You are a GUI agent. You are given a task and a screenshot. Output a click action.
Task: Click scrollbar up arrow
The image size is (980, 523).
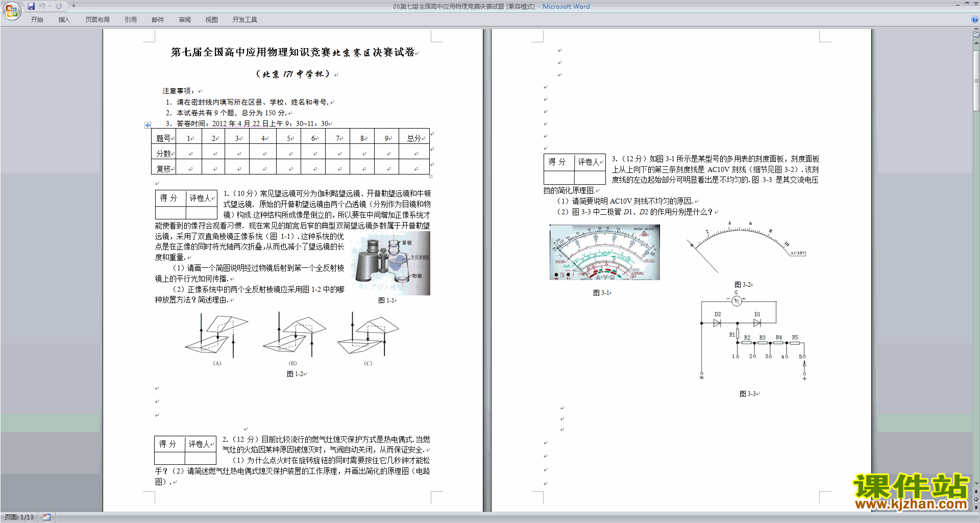(x=976, y=43)
